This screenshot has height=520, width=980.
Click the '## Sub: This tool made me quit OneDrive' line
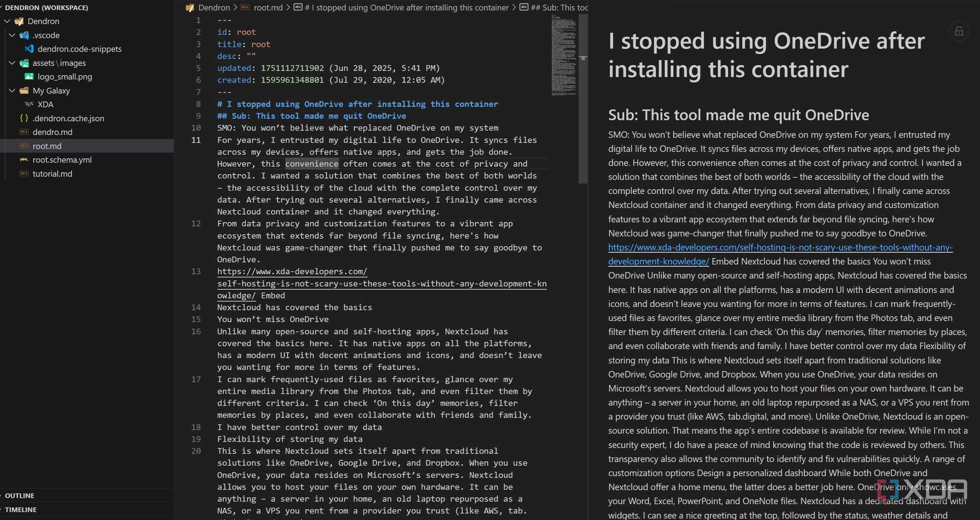click(312, 116)
